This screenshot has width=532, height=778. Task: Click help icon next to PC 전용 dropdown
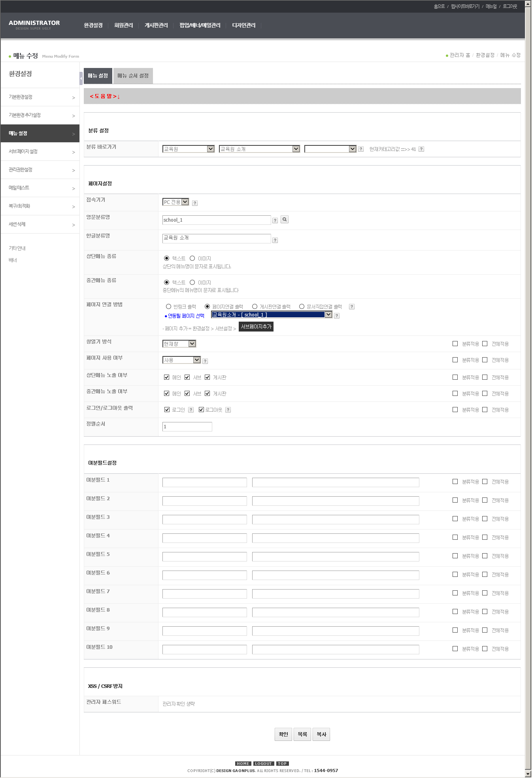coord(195,203)
